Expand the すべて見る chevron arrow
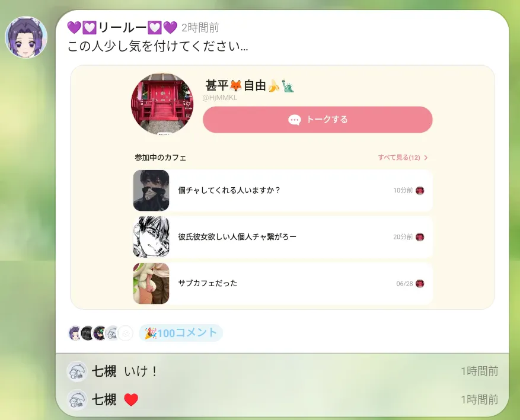This screenshot has height=420, width=520. (426, 158)
